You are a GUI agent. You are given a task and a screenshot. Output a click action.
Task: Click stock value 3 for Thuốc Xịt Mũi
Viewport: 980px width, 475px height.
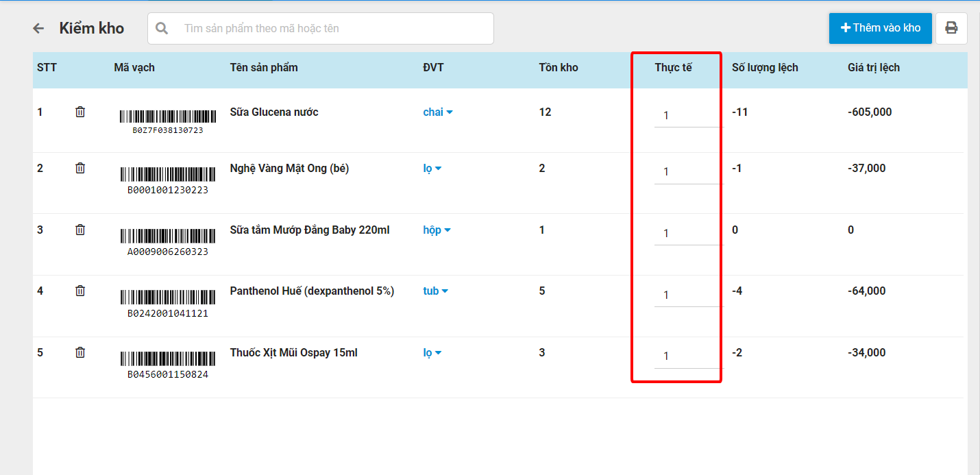[x=542, y=352]
